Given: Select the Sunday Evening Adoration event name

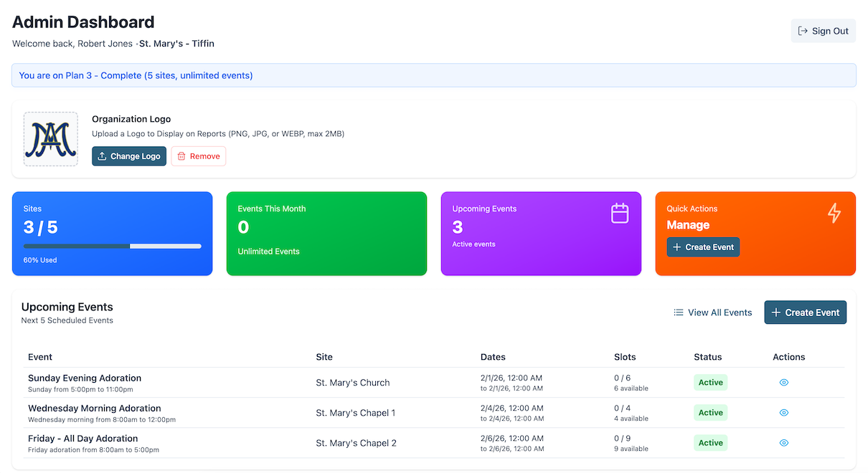Looking at the screenshot, I should (x=85, y=378).
